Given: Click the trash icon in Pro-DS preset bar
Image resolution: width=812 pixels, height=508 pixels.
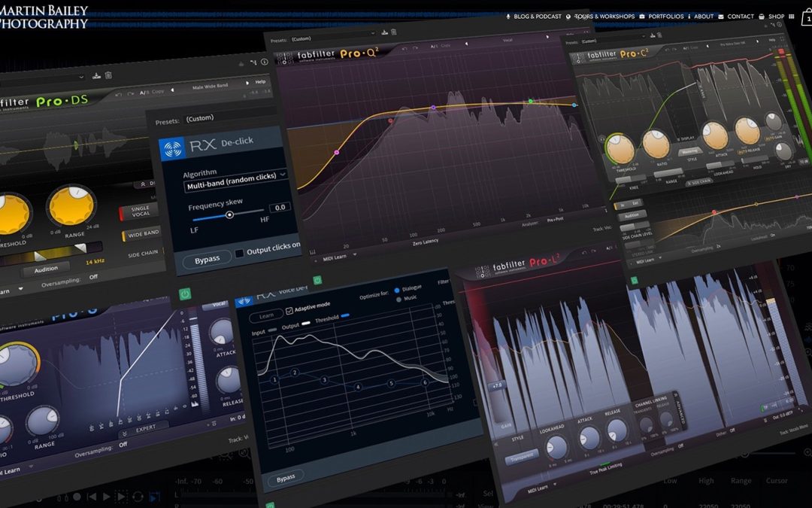Looking at the screenshot, I should (108, 75).
